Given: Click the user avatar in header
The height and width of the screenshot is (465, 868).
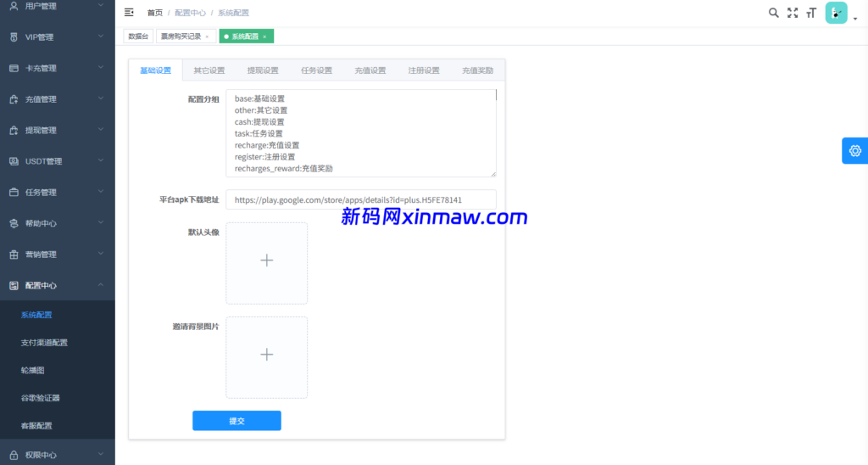Looking at the screenshot, I should click(x=836, y=13).
